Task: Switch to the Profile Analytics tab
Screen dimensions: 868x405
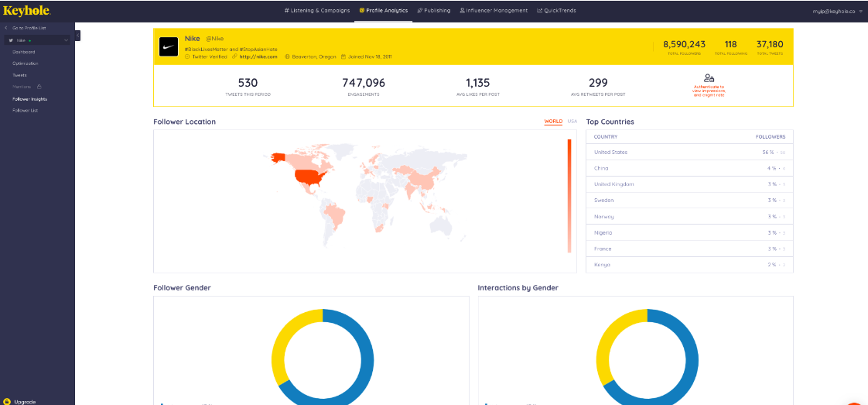Action: click(384, 11)
